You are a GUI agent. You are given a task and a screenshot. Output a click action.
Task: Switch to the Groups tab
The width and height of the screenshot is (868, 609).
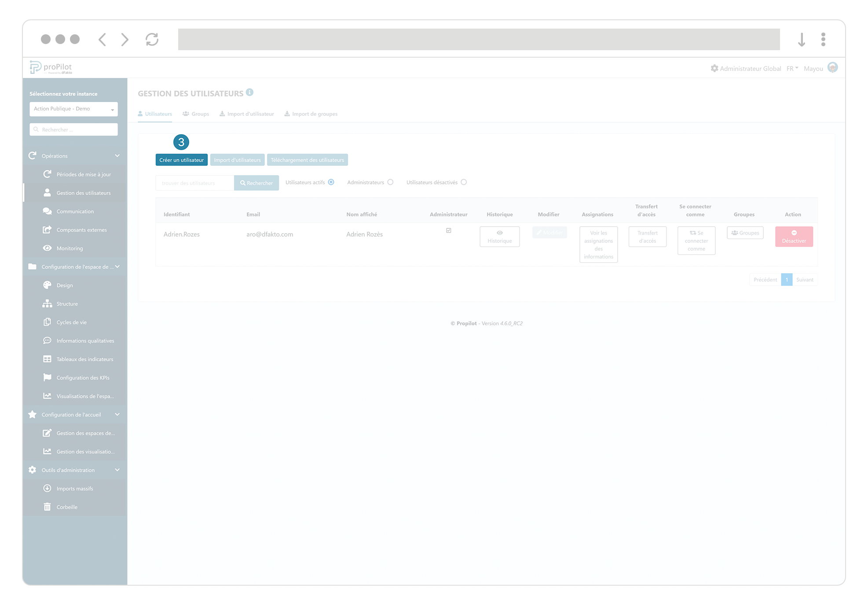196,114
